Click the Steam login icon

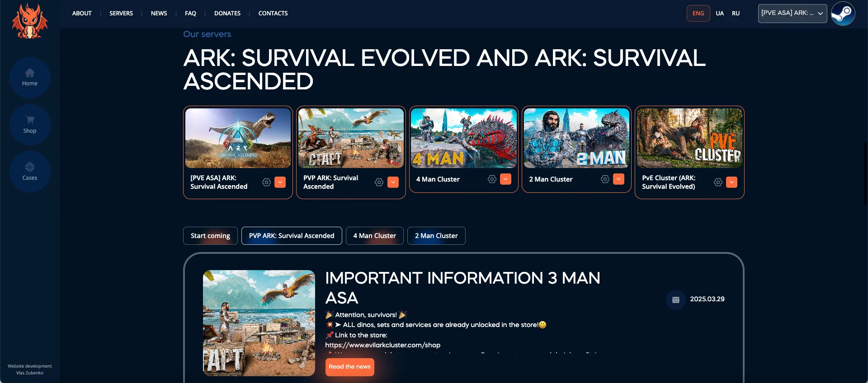pos(843,14)
